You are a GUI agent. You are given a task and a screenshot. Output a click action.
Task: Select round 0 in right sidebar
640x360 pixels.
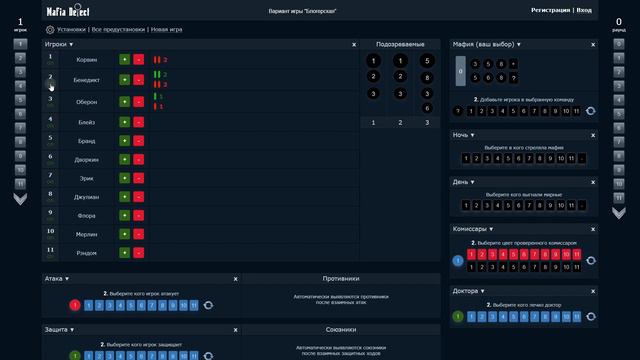click(x=619, y=44)
